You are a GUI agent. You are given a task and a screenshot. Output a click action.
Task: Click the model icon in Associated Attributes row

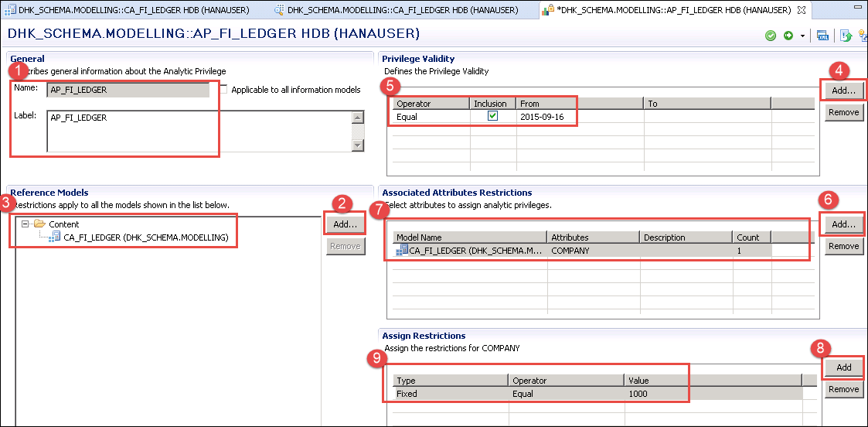click(x=401, y=251)
